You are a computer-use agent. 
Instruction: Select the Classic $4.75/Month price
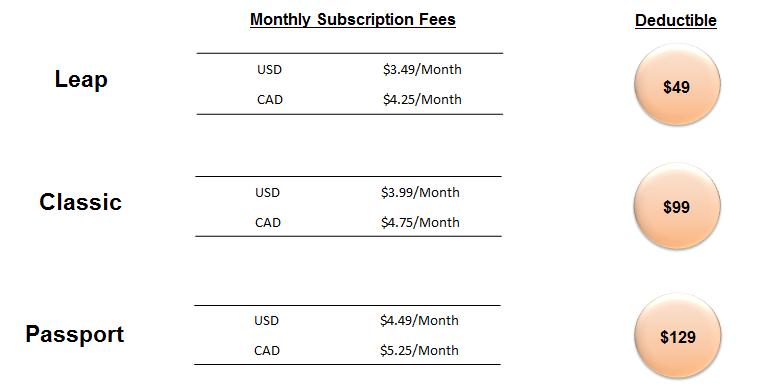click(420, 222)
